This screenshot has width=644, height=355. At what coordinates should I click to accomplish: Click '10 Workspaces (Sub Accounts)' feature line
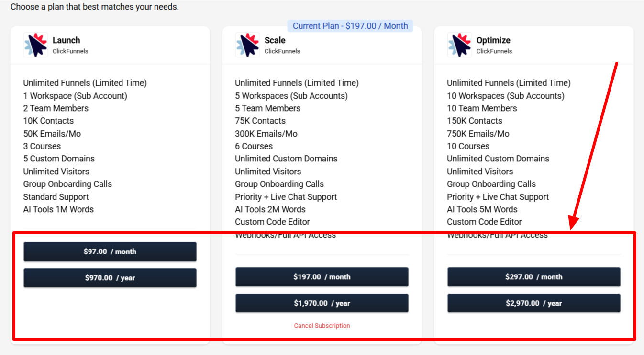pos(506,96)
